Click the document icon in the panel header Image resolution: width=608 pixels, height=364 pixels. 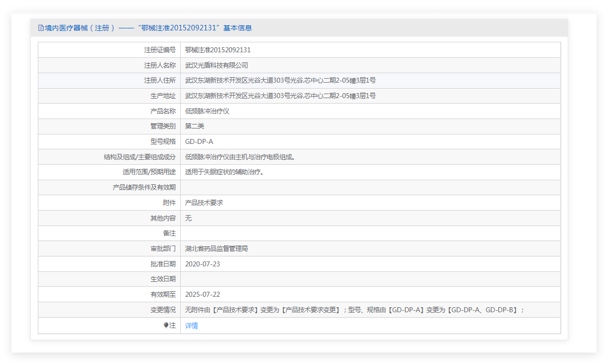pos(41,28)
